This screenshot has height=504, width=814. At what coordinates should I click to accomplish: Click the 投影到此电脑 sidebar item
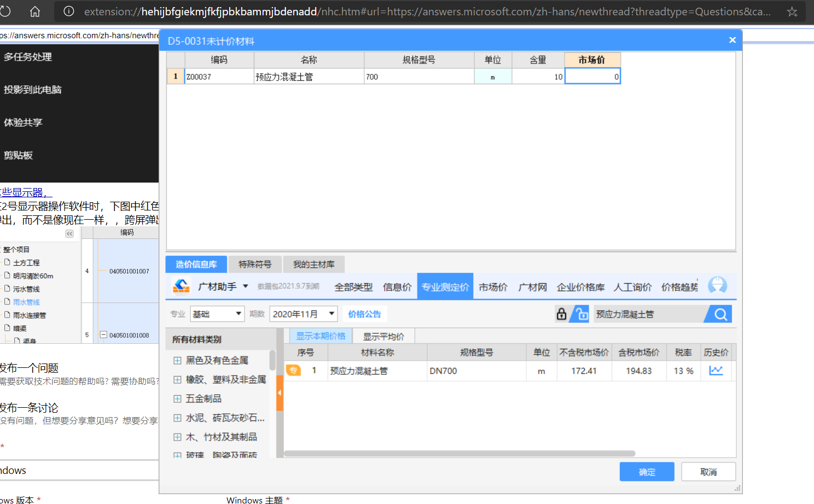point(33,90)
